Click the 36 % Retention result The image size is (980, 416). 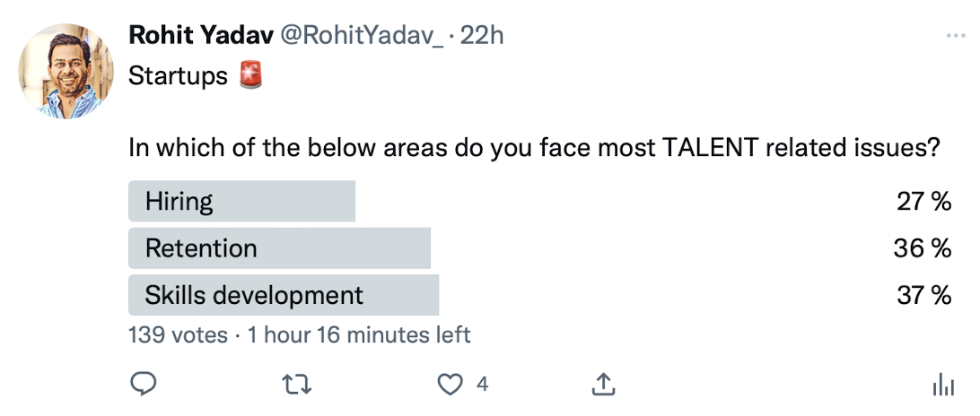point(922,248)
